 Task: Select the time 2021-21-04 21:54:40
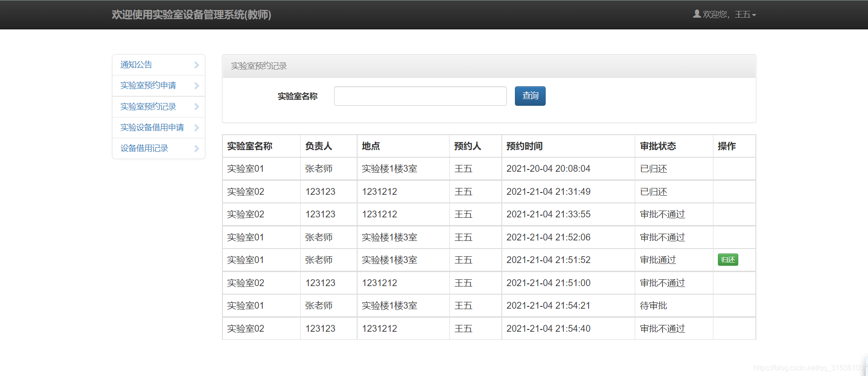coord(548,329)
